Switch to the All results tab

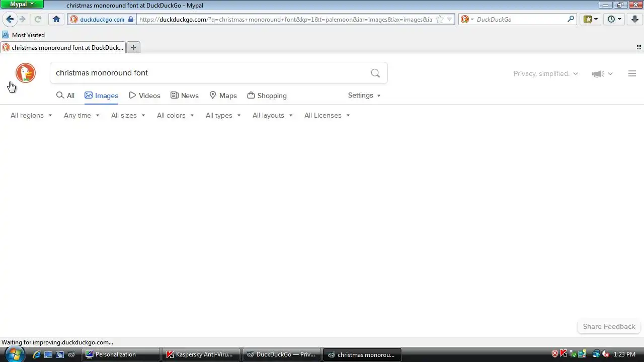(x=65, y=96)
